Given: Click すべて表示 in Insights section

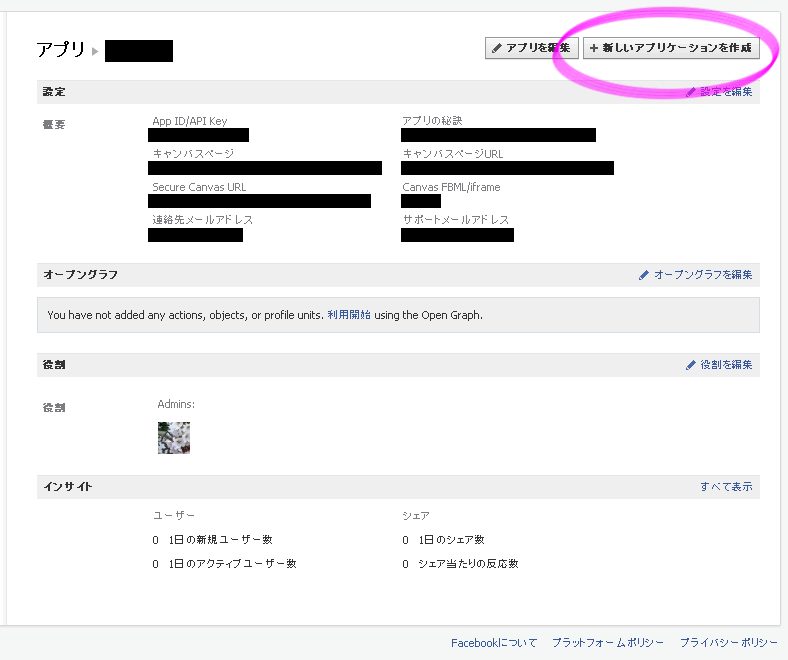Looking at the screenshot, I should 726,487.
